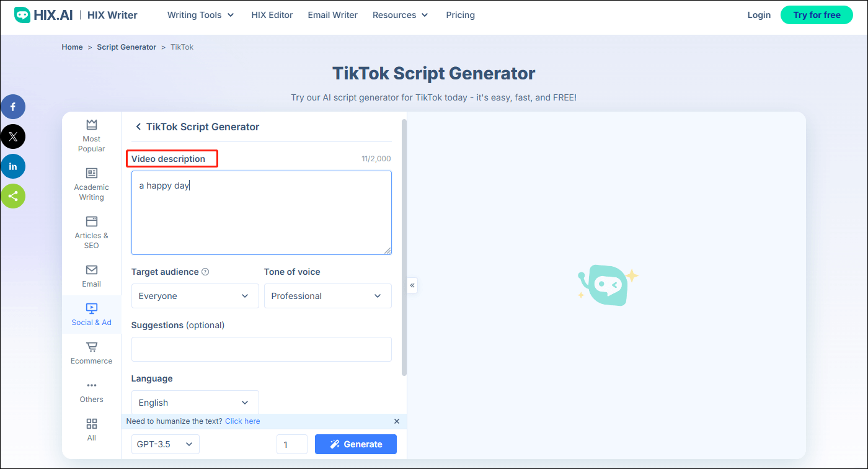Share page on Facebook
The width and height of the screenshot is (868, 469).
pyautogui.click(x=13, y=107)
